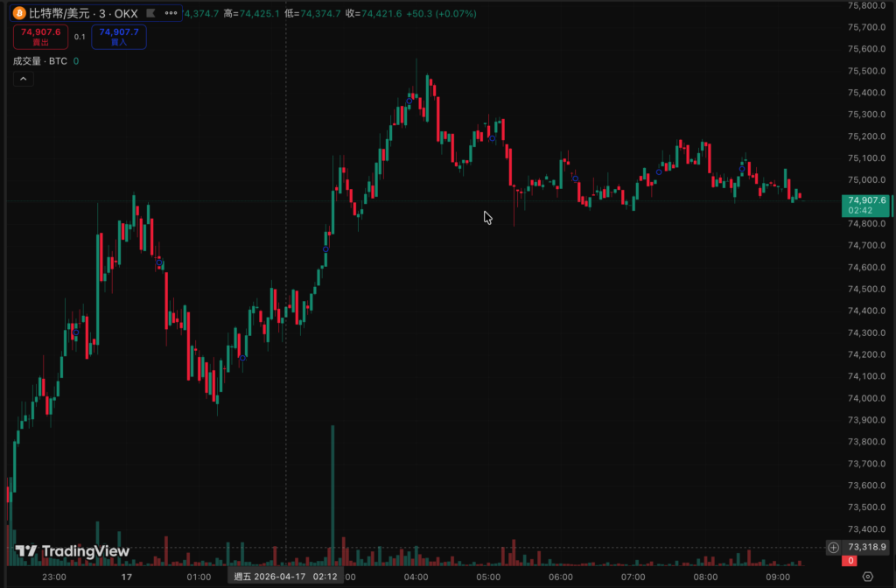The width and height of the screenshot is (896, 588).
Task: Open the three-dots more menu in legend
Action: point(171,14)
